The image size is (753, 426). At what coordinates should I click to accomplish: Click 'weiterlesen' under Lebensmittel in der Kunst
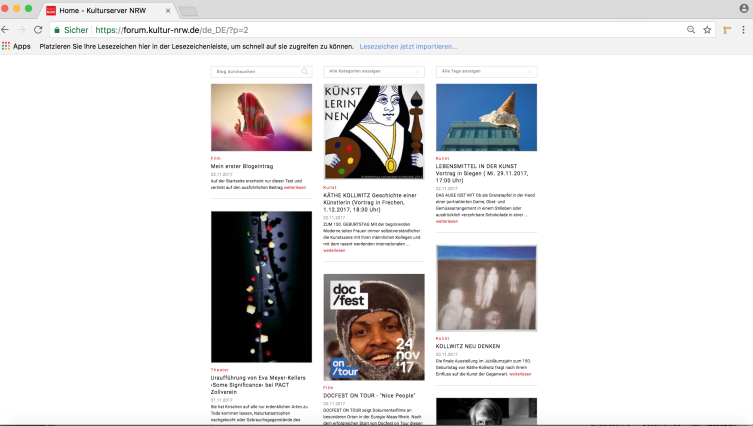tap(447, 221)
